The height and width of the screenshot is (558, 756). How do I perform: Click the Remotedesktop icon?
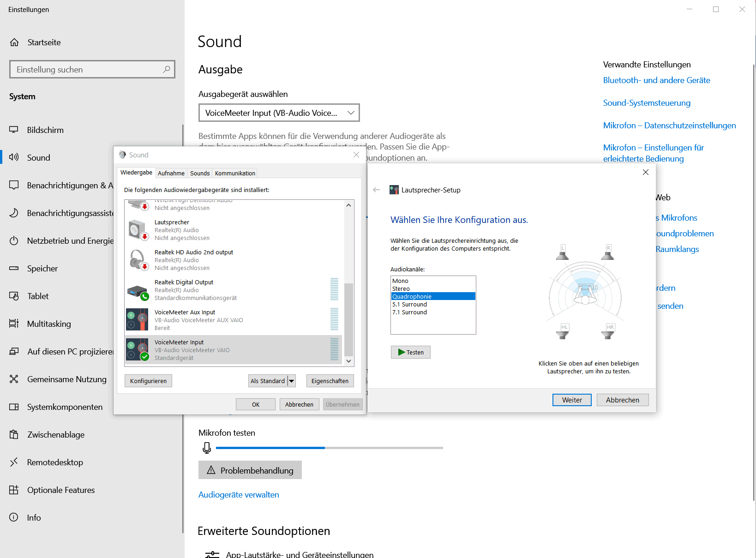coord(14,462)
